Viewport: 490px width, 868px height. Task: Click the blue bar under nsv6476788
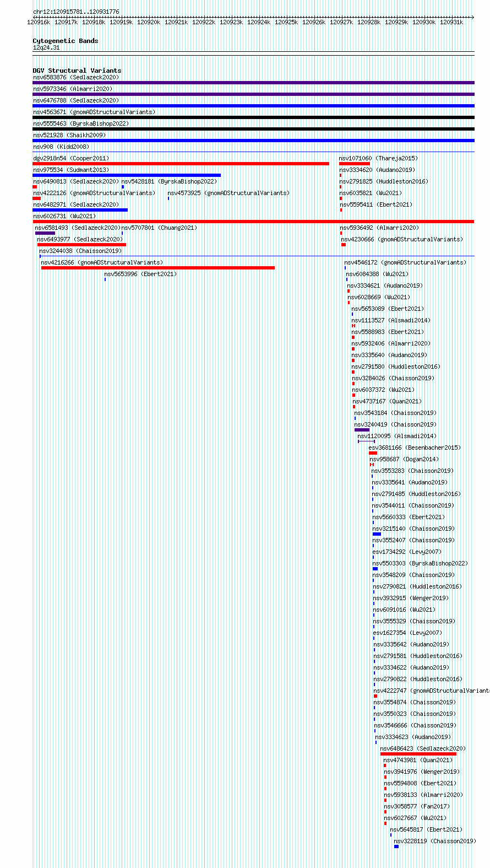[253, 106]
